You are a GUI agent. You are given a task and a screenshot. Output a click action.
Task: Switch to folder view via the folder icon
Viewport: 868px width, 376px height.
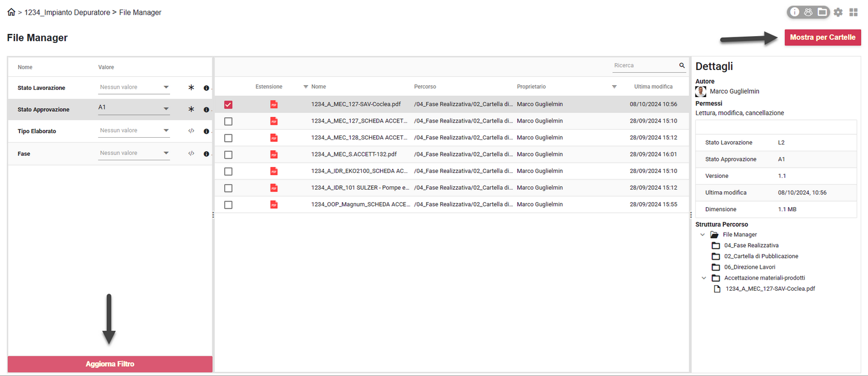822,11
